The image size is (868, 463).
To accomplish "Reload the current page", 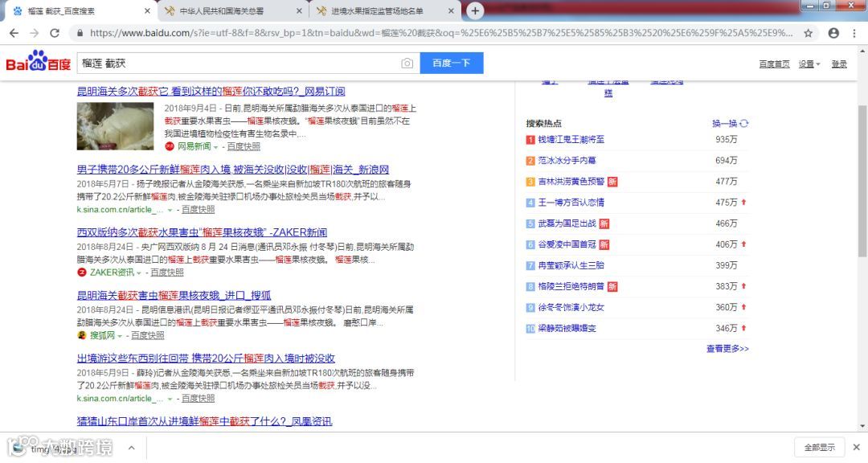I will [55, 33].
